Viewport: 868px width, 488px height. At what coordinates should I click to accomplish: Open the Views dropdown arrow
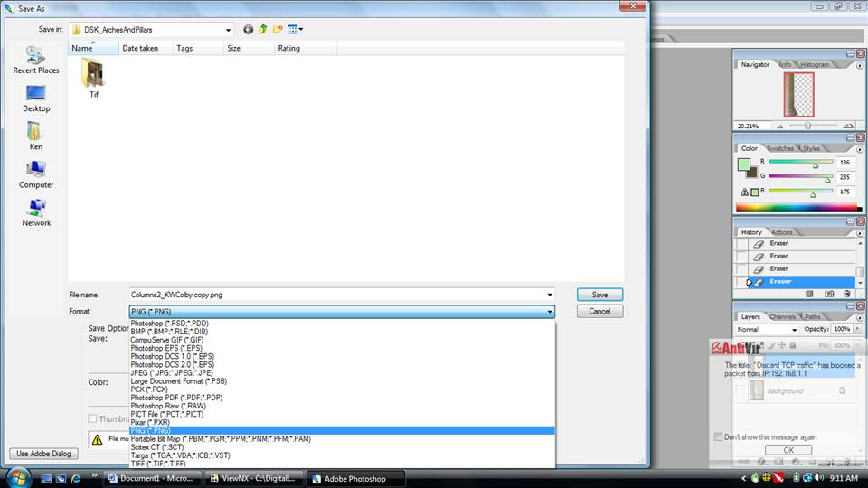(301, 29)
